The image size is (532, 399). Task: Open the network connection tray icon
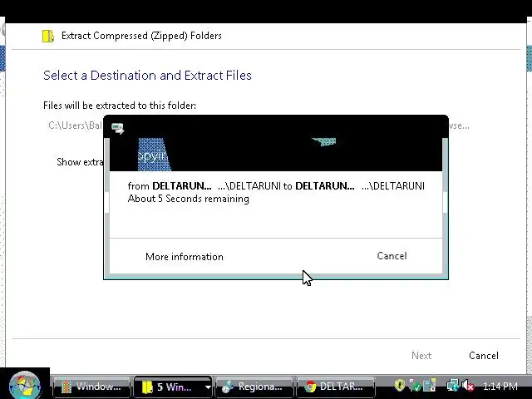click(x=452, y=386)
